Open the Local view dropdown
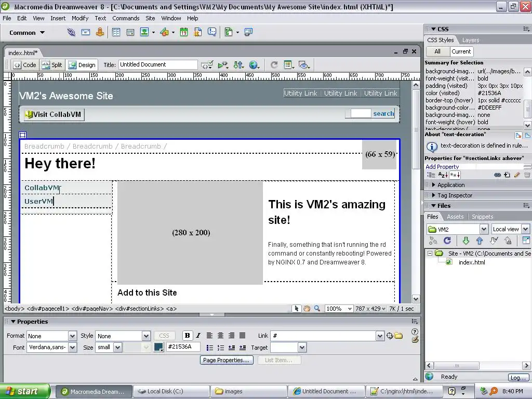This screenshot has height=399, width=532. 526,229
